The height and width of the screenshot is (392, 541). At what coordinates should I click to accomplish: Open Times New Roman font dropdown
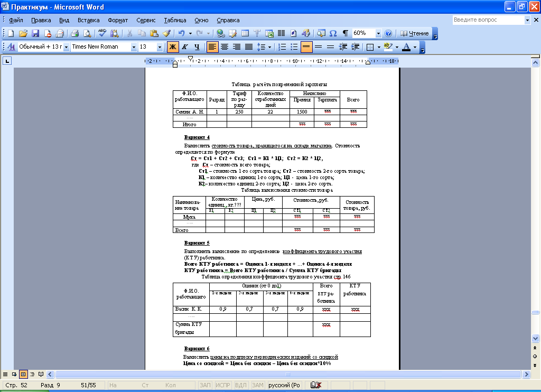point(134,47)
